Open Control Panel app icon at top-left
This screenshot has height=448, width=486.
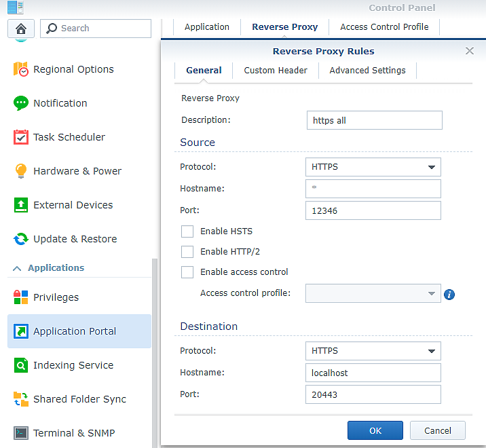(x=16, y=7)
